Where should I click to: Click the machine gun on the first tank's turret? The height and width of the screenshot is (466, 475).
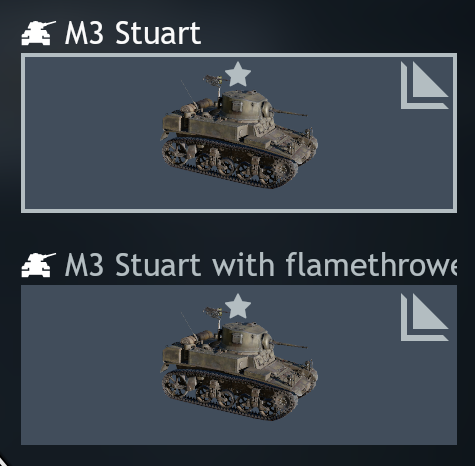213,81
